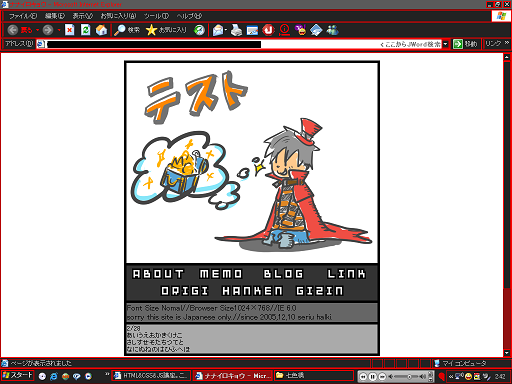Open the ツール menu

click(156, 16)
